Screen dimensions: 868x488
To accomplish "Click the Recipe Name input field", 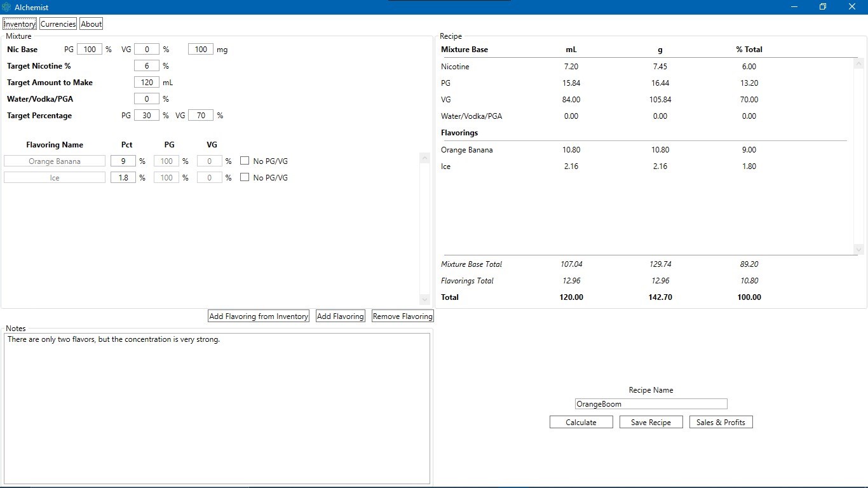I will click(x=651, y=404).
